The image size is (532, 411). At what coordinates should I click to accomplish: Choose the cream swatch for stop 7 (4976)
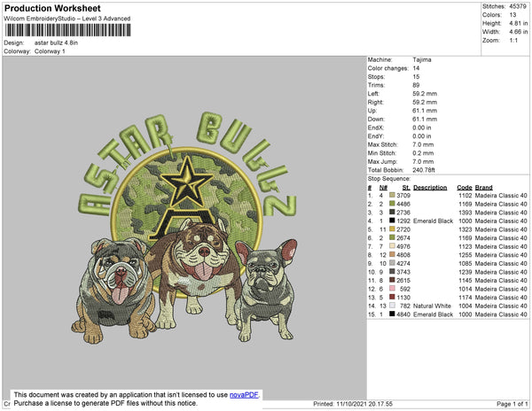pyautogui.click(x=392, y=246)
